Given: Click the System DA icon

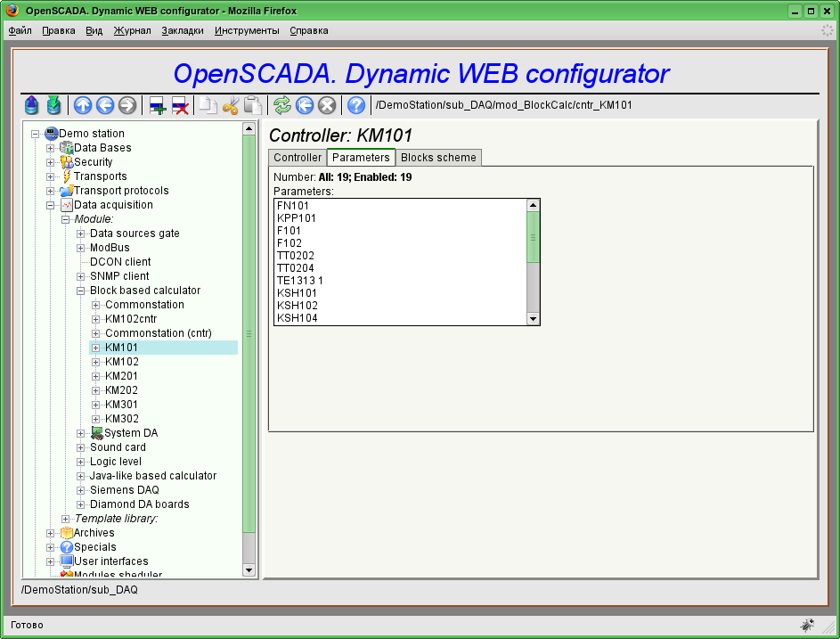Looking at the screenshot, I should (x=97, y=432).
